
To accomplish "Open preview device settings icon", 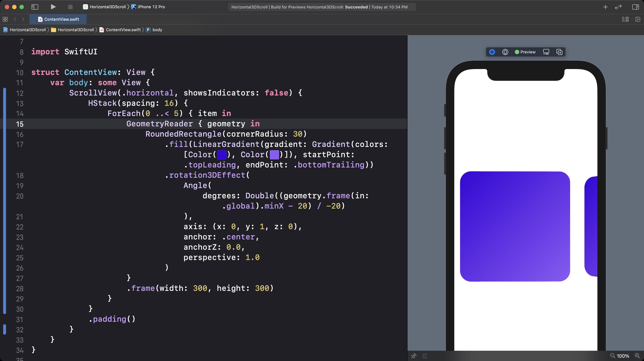I will coord(546,52).
